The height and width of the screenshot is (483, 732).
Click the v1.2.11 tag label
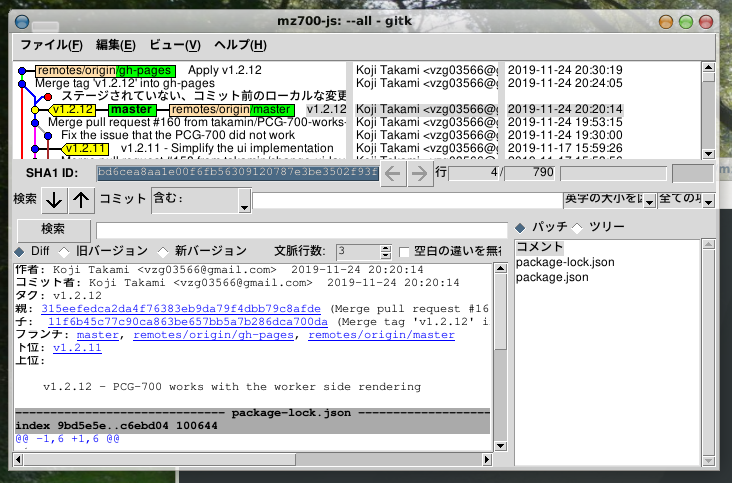click(85, 149)
